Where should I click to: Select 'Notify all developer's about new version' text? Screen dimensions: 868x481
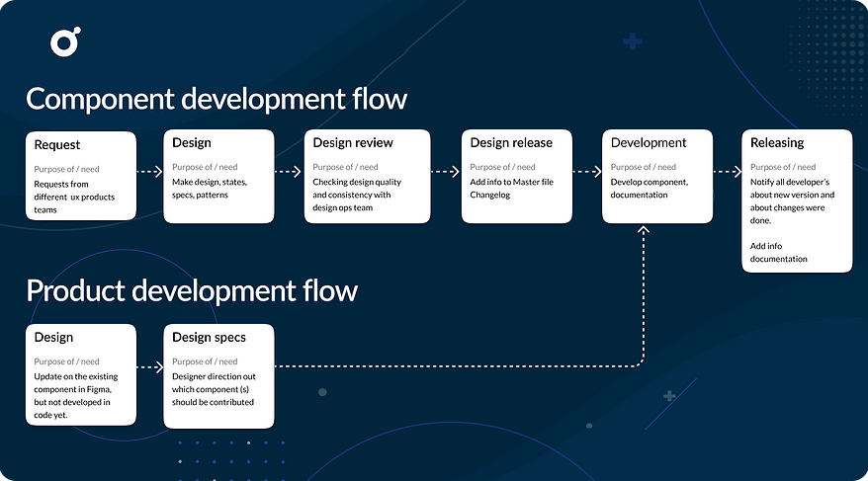(x=792, y=201)
